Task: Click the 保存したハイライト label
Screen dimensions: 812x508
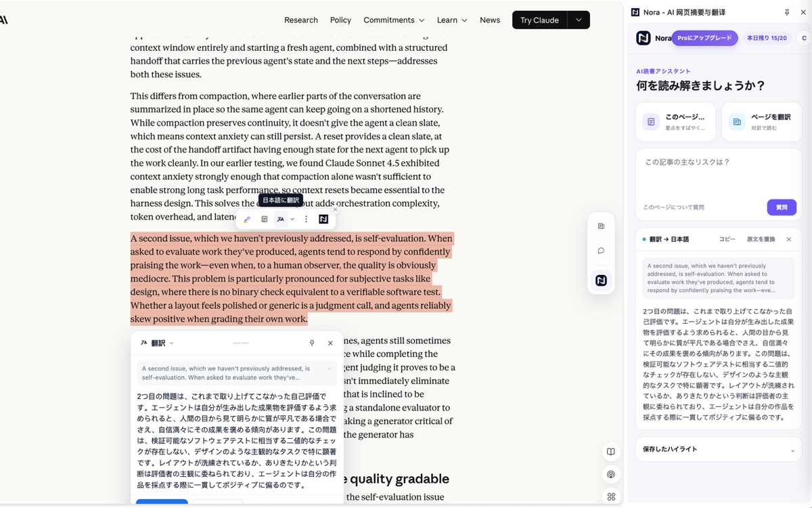Action: tap(670, 450)
